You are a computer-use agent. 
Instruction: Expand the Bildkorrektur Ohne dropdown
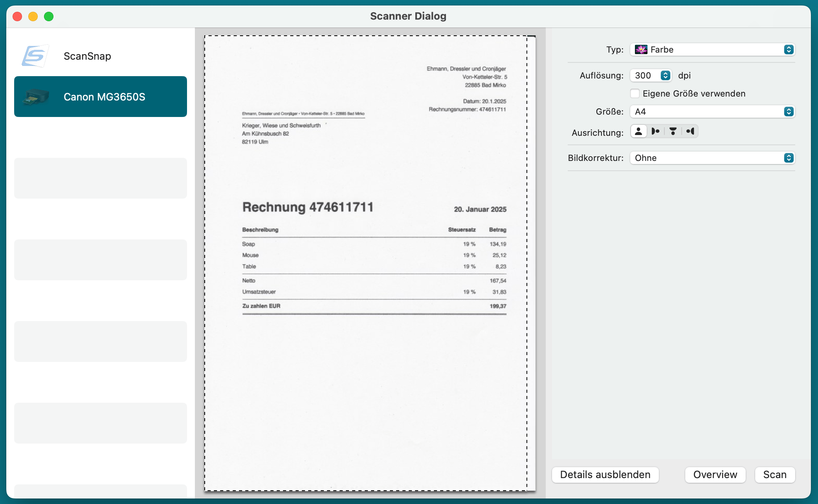pos(712,158)
